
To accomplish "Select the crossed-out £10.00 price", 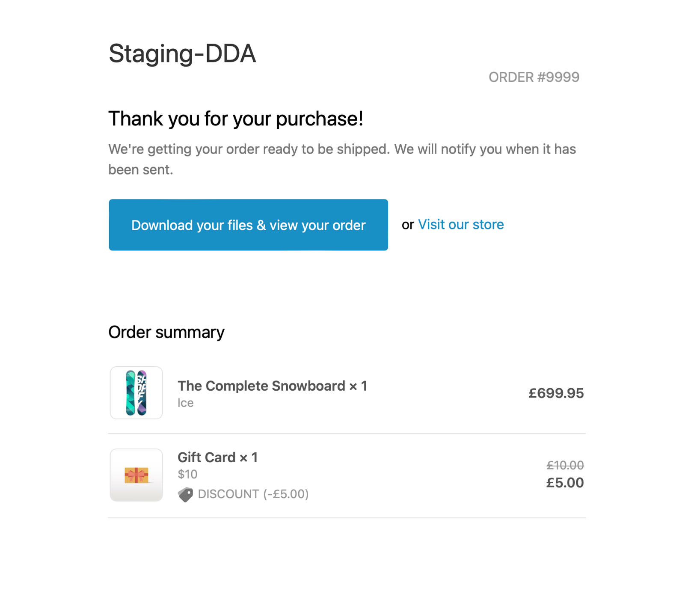I will (565, 465).
